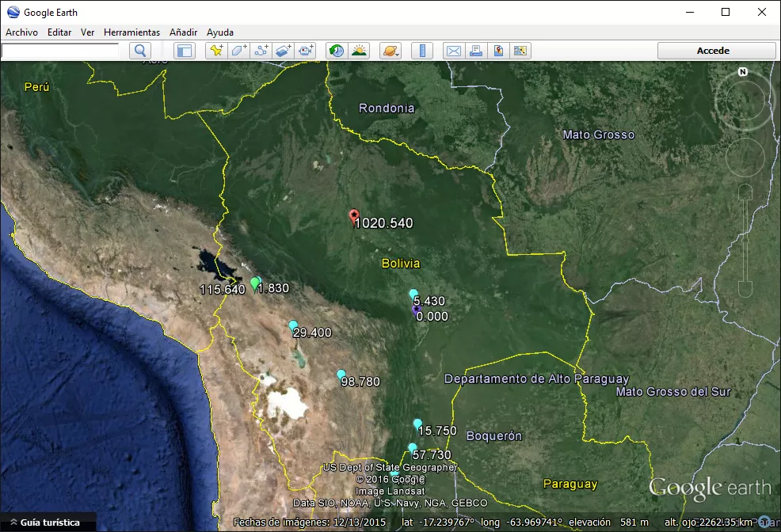Image resolution: width=781 pixels, height=532 pixels.
Task: Toggle the sidebar panel visibility
Action: click(x=185, y=51)
